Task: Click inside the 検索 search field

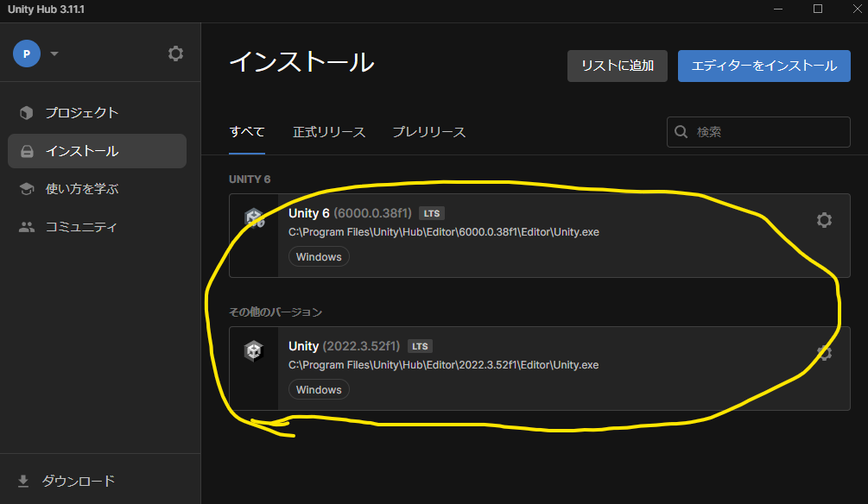Action: pos(760,131)
